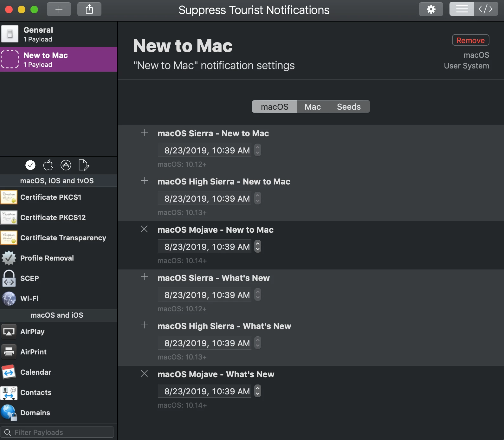Click date stepper for High Sierra New to Mac
The image size is (504, 440).
pos(258,198)
